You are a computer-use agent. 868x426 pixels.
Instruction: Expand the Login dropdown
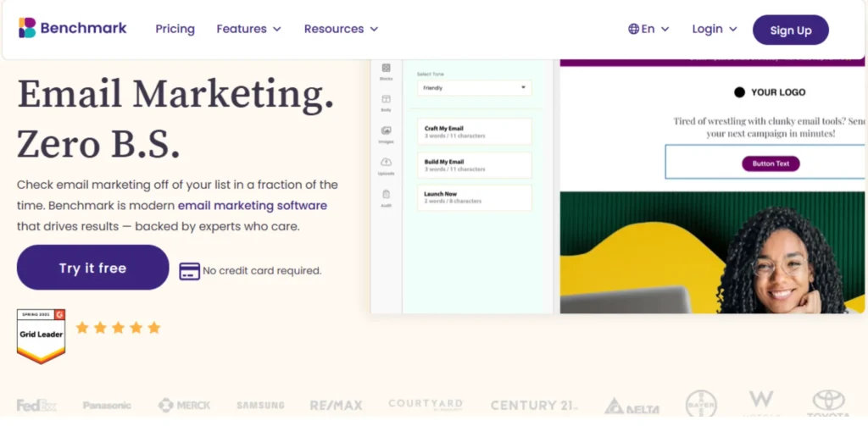coord(715,29)
